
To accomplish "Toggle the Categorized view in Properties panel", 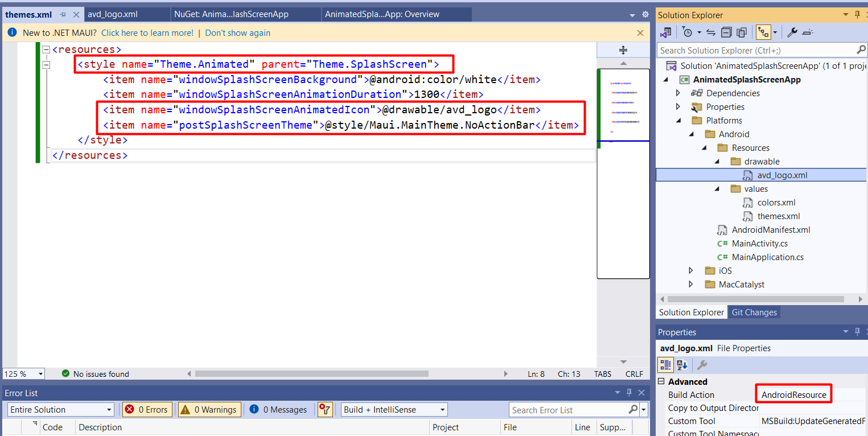I will tap(665, 365).
